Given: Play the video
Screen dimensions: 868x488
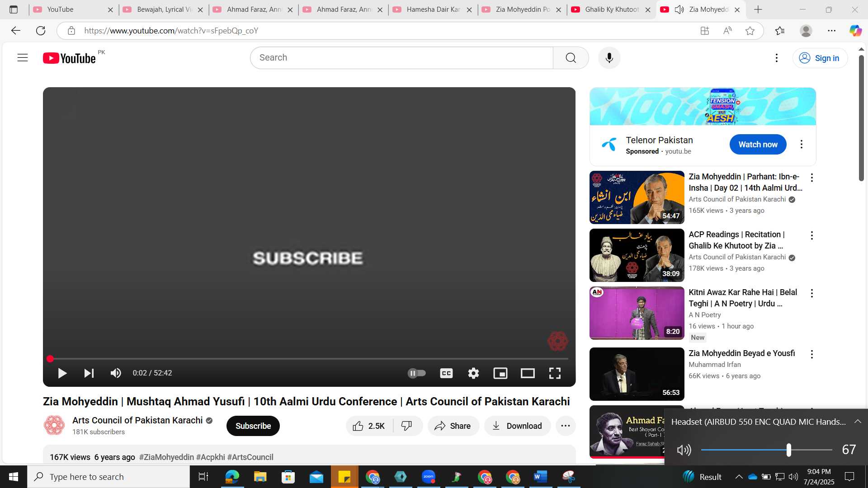Looking at the screenshot, I should coord(62,373).
